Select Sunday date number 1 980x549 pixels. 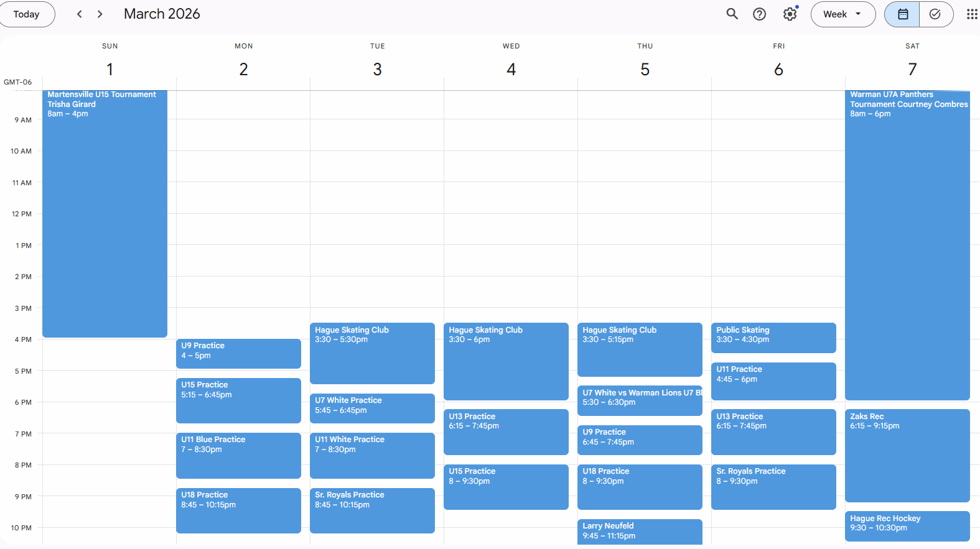[110, 69]
